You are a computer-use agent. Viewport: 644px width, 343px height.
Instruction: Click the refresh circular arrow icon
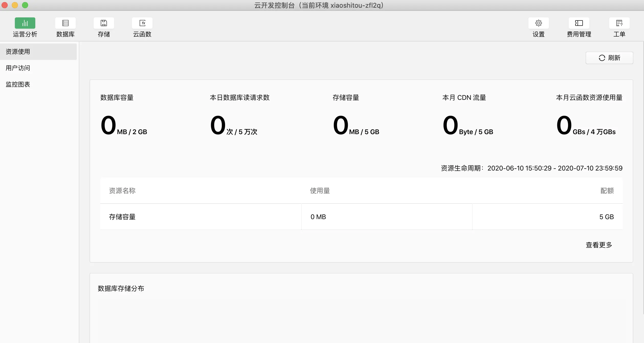[x=602, y=58]
